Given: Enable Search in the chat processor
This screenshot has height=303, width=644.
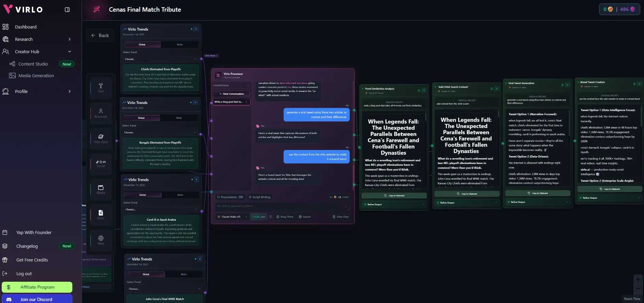Looking at the screenshot, I should coord(305,217).
